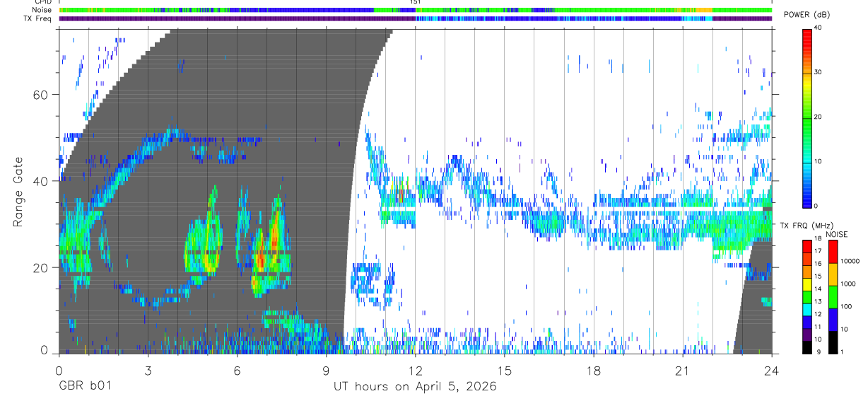The height and width of the screenshot is (401, 868).
Task: Click the 15 label on TX FRQ scale
Action: [818, 277]
